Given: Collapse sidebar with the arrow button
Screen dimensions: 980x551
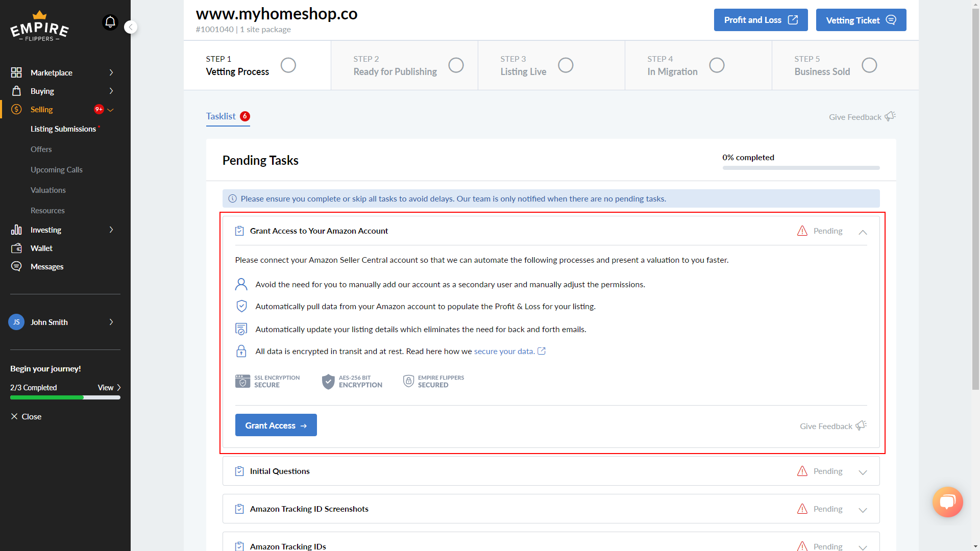Looking at the screenshot, I should [x=131, y=27].
